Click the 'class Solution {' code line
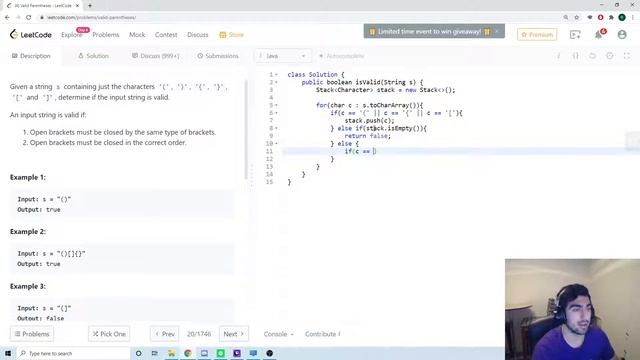Viewport: 640px width, 360px height. (316, 75)
